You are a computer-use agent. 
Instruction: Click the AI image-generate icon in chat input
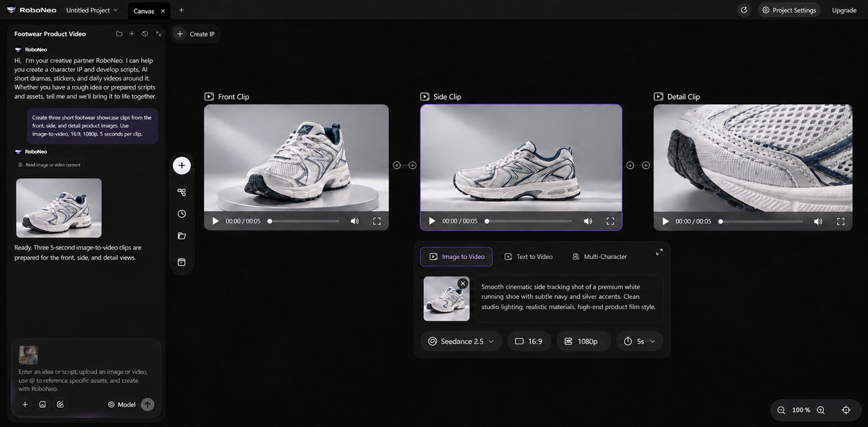pyautogui.click(x=60, y=405)
